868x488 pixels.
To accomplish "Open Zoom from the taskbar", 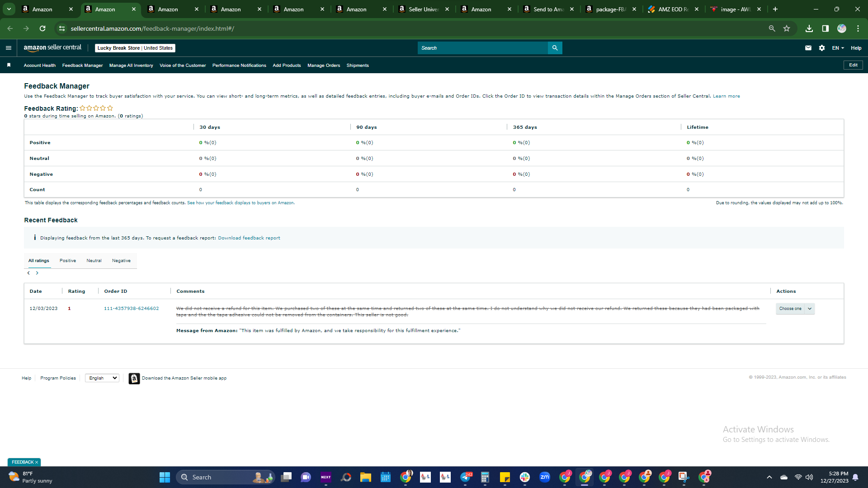I will (545, 477).
